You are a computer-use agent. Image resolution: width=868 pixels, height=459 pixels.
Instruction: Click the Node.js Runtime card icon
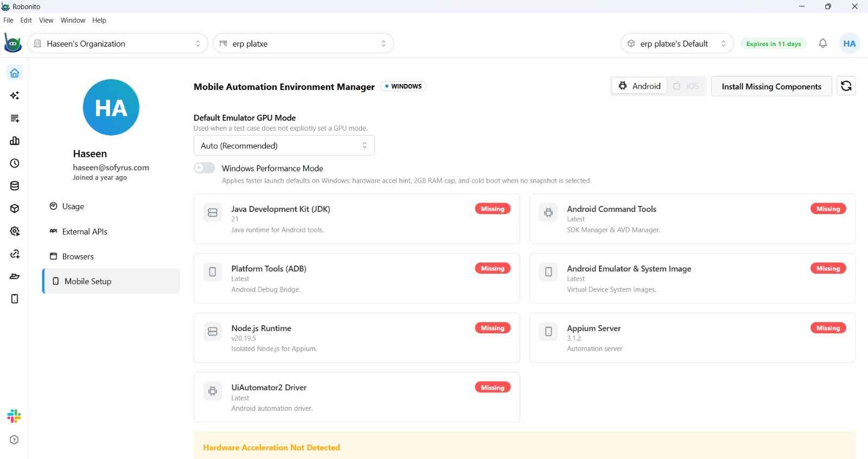tap(213, 332)
